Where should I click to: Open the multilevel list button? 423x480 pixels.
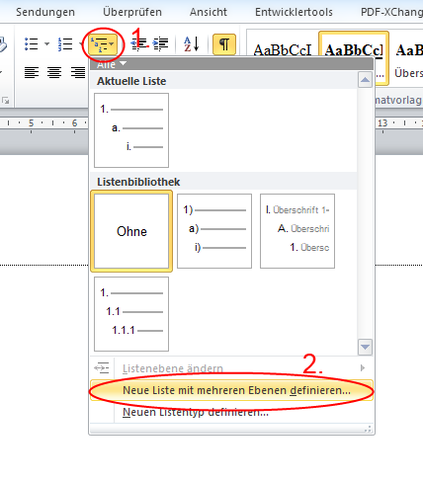point(103,44)
